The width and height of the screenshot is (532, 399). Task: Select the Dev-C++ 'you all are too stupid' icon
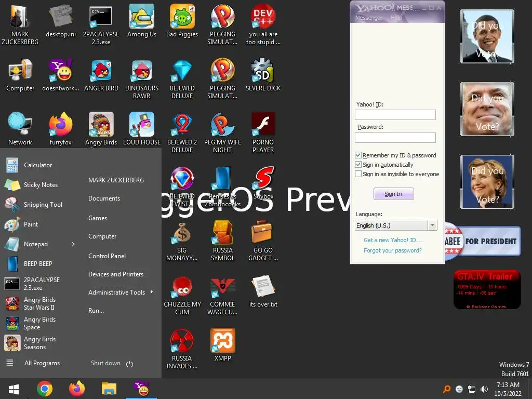click(x=263, y=25)
